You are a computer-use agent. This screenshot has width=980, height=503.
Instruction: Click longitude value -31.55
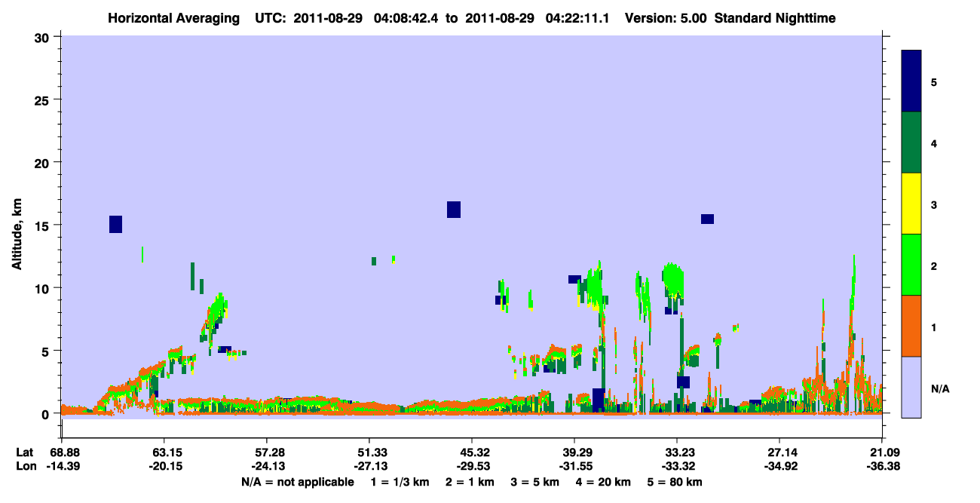click(574, 466)
